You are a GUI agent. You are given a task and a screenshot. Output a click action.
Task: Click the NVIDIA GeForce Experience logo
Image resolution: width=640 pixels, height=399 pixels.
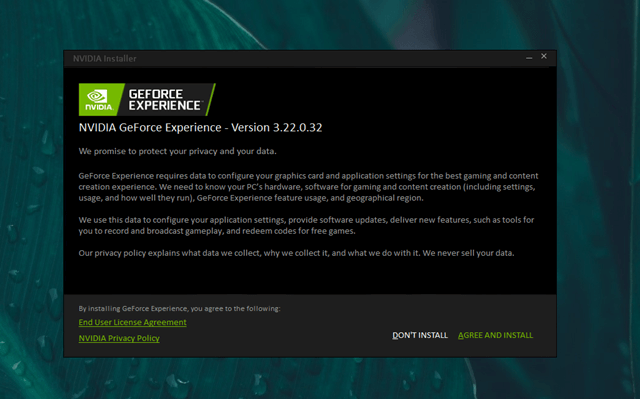tap(147, 100)
